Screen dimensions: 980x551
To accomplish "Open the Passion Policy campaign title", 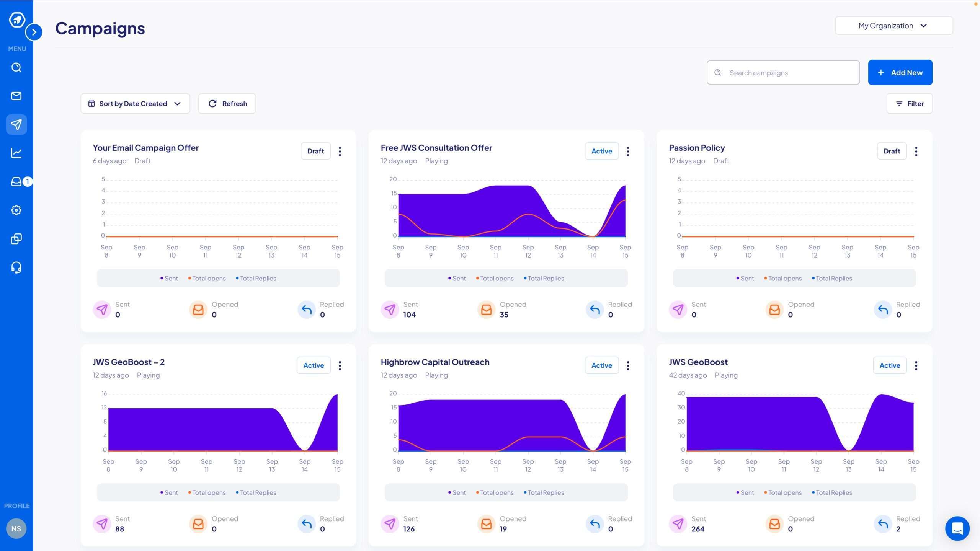I will pyautogui.click(x=697, y=148).
